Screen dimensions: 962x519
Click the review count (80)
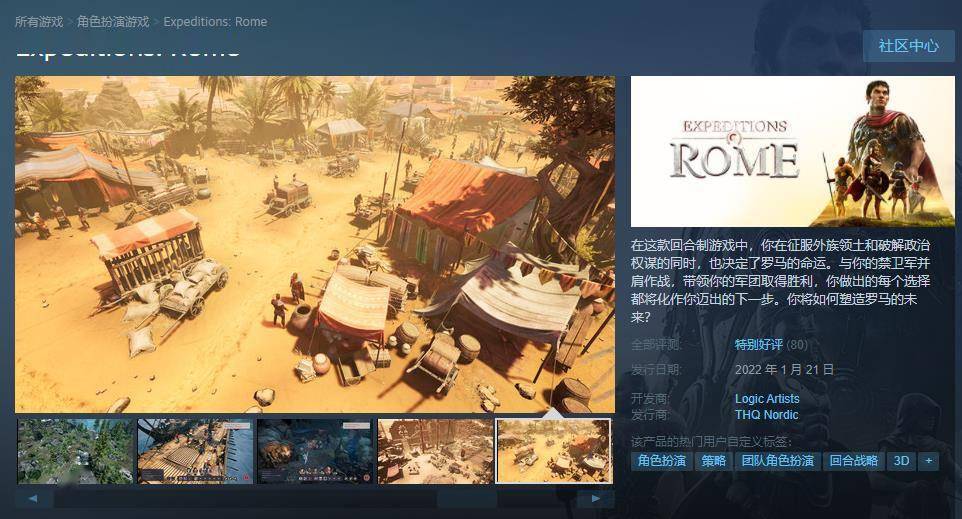pyautogui.click(x=797, y=345)
